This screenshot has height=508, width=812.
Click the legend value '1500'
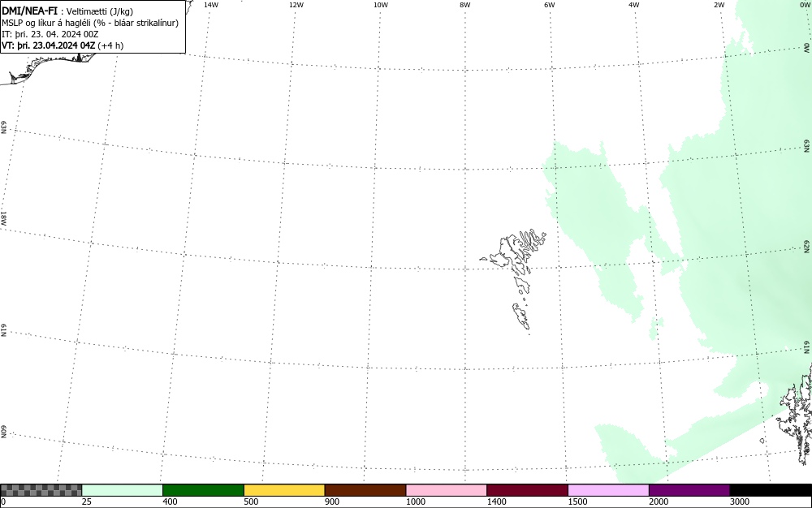(577, 502)
